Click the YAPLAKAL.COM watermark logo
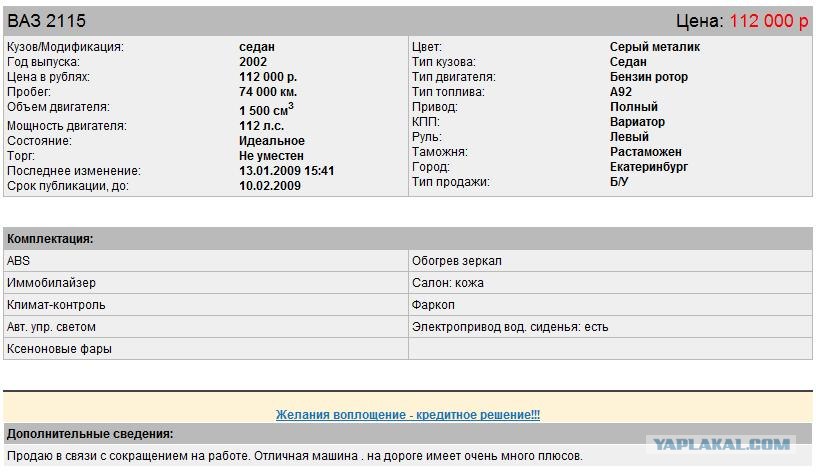816x474 pixels. 721,444
